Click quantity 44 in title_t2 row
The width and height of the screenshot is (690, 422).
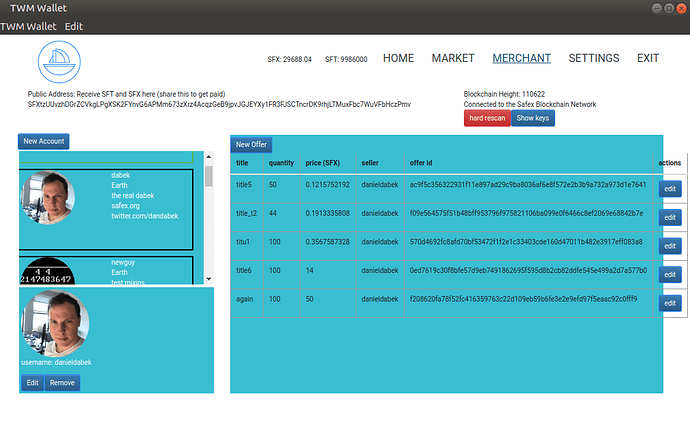(x=273, y=213)
